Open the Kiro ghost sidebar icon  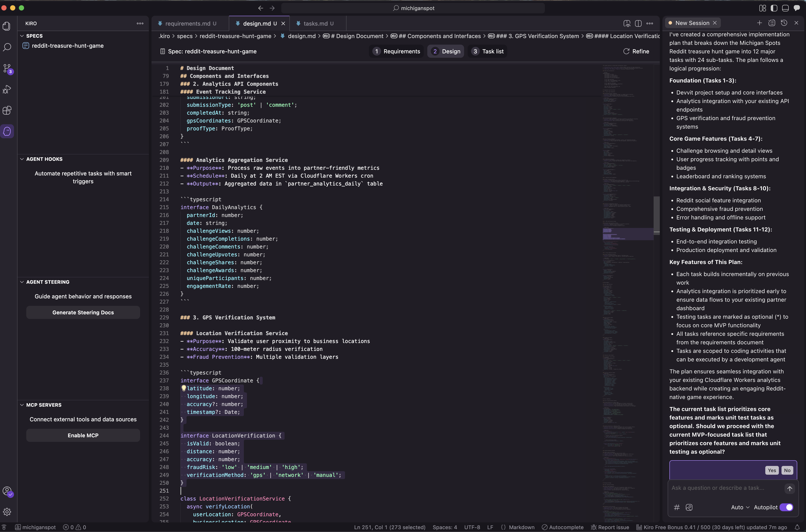point(7,131)
